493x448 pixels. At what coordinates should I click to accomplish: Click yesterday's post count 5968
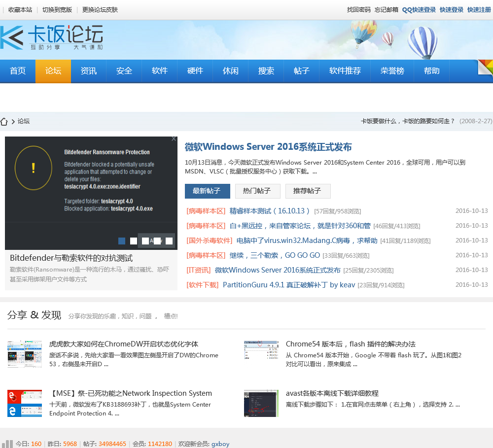[70, 444]
